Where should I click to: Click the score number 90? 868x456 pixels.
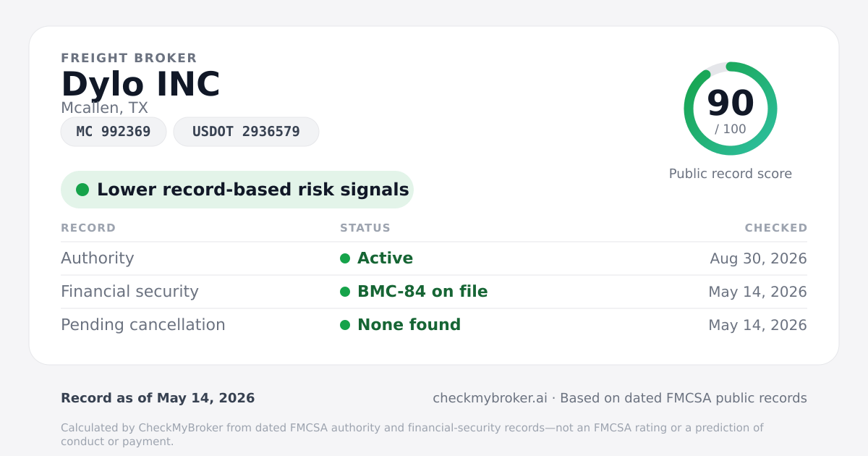731,103
